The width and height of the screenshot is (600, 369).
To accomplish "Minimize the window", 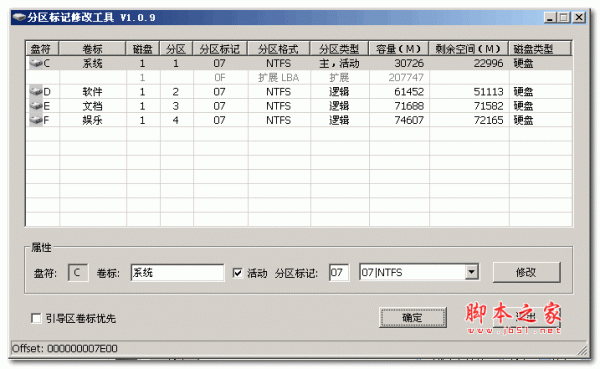I will point(550,18).
